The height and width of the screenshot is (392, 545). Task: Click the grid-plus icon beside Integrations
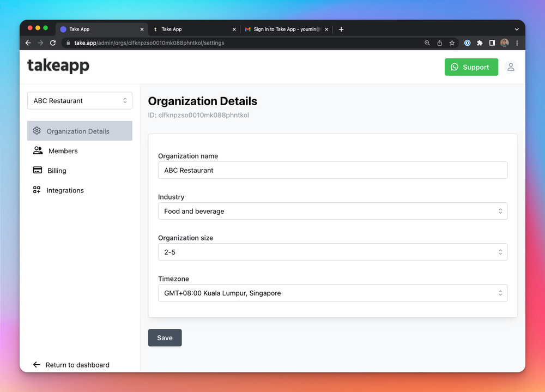[37, 190]
